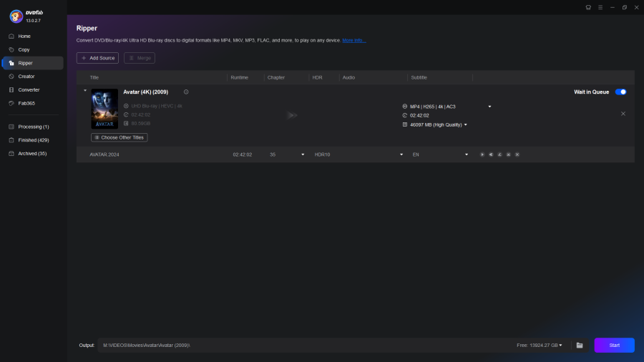Click the Add Source button
Viewport: 644px width, 362px height.
[97, 58]
